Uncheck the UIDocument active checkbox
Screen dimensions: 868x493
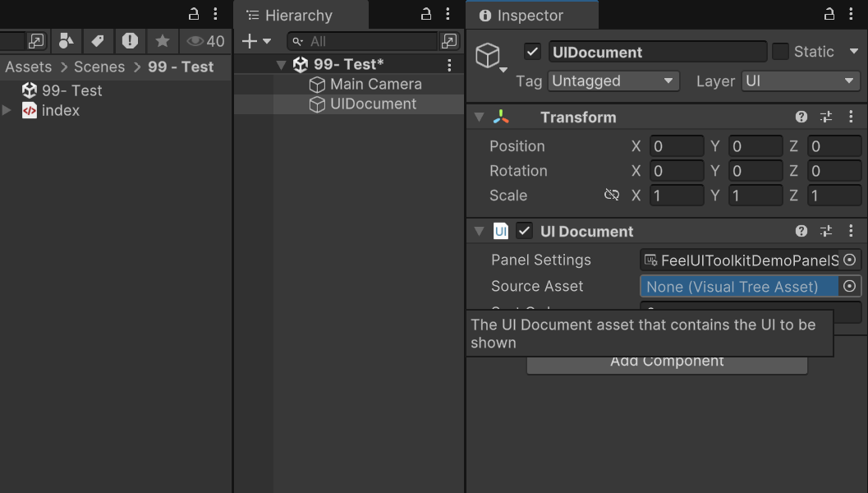(532, 52)
